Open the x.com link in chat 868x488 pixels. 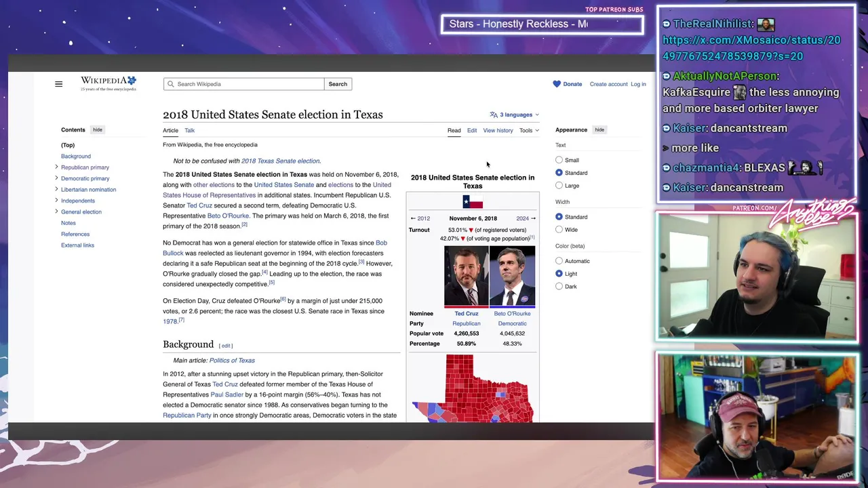tap(751, 48)
